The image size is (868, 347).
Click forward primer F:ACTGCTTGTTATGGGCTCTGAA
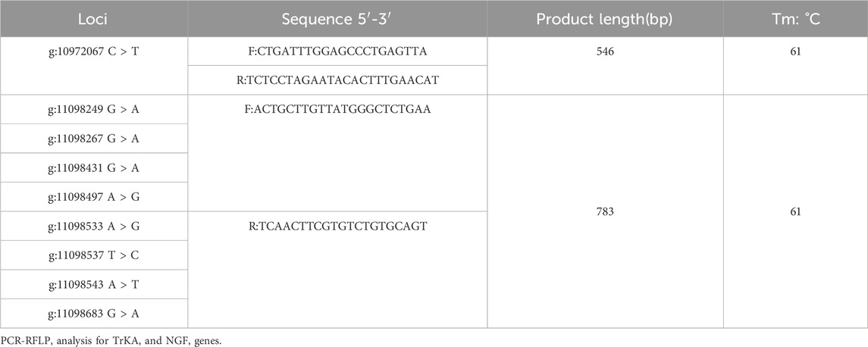tap(337, 109)
